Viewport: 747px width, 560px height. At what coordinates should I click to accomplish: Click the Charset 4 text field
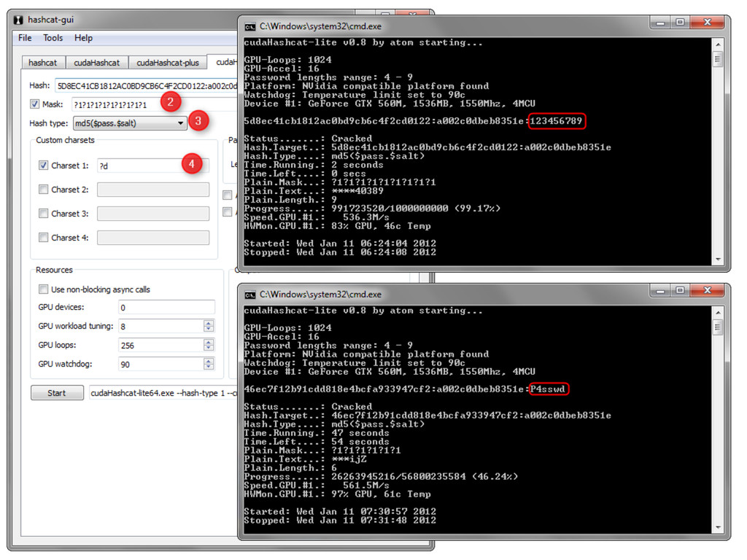click(x=153, y=238)
